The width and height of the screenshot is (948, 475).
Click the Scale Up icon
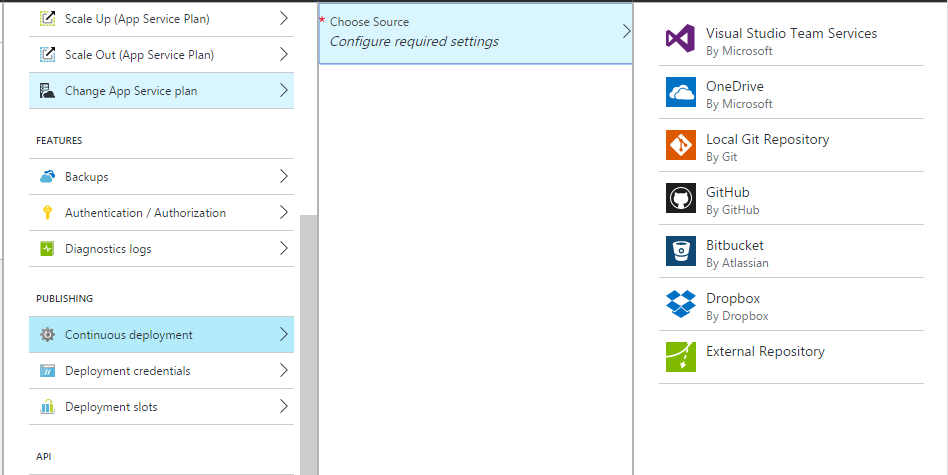47,19
